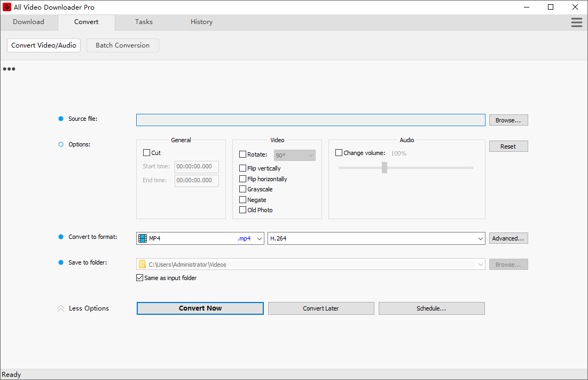Adjust the volume slider

tap(384, 167)
